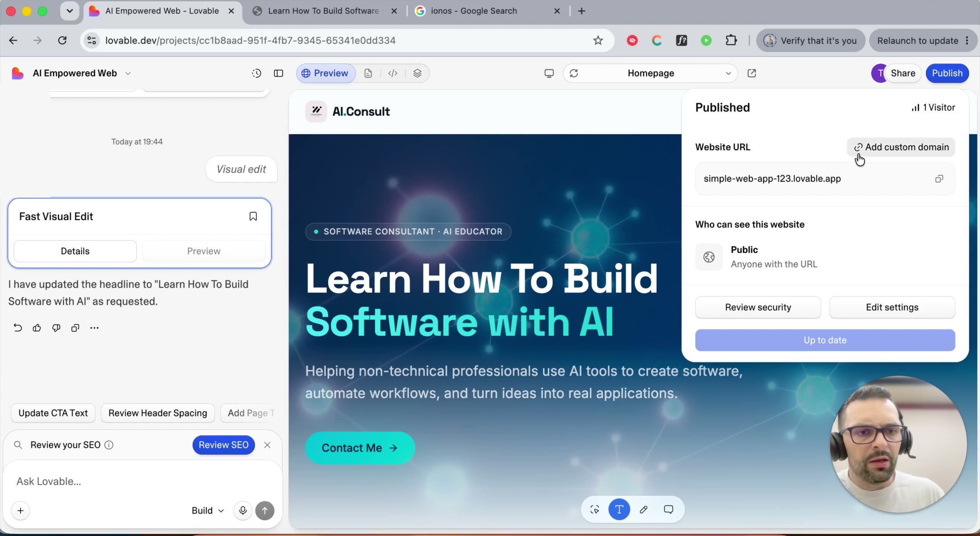Open Review security
Screen dimensions: 980x536
pos(758,307)
